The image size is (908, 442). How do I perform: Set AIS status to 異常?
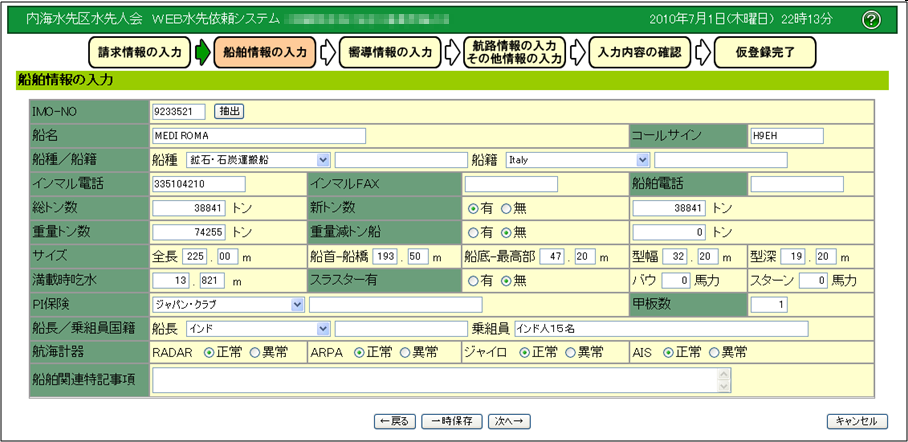pos(714,352)
